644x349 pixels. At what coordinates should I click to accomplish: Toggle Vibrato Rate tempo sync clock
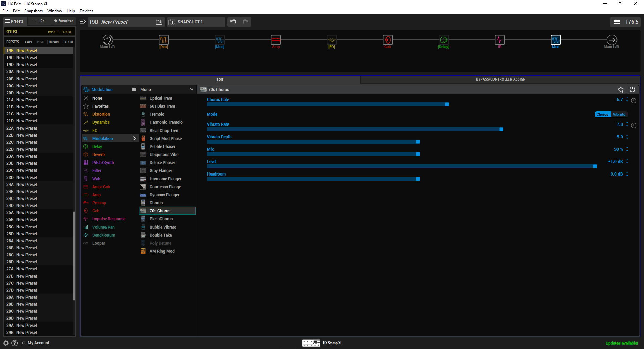634,126
